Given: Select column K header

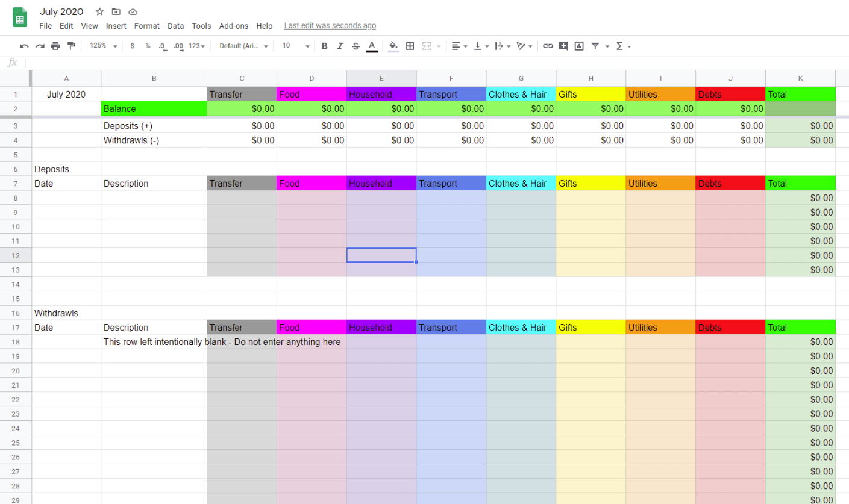Looking at the screenshot, I should pos(801,78).
